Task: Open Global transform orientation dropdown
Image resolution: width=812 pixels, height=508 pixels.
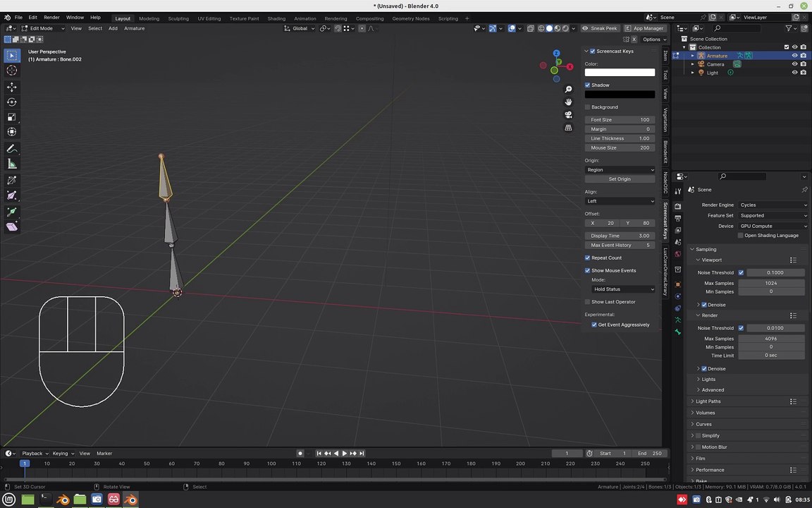Action: [x=300, y=28]
